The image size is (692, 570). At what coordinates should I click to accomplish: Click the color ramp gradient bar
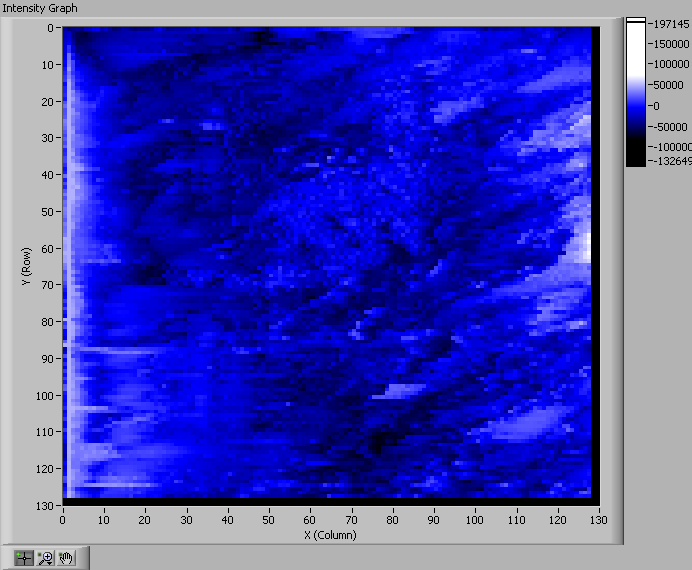[636, 92]
